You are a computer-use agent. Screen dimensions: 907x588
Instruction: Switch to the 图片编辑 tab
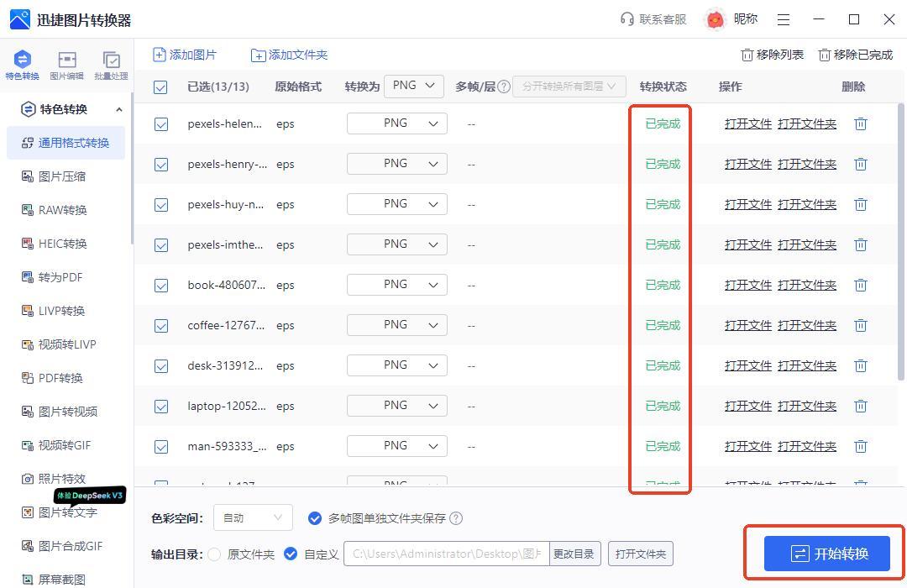66,65
